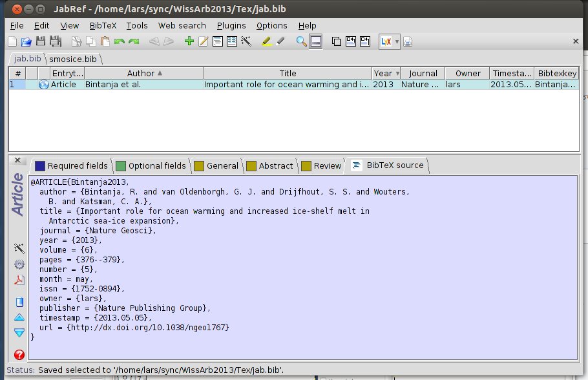Switch to the smosice.bib database tab

coord(73,59)
